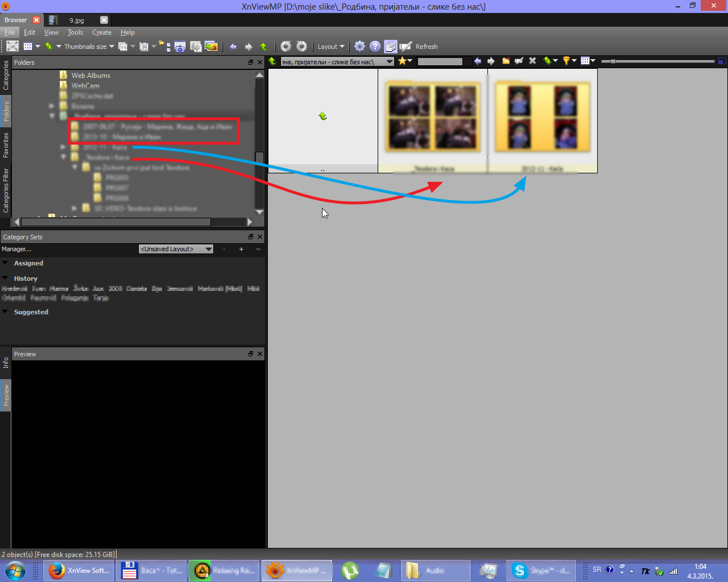Image resolution: width=728 pixels, height=582 pixels.
Task: Open the Edit menu
Action: tap(30, 32)
